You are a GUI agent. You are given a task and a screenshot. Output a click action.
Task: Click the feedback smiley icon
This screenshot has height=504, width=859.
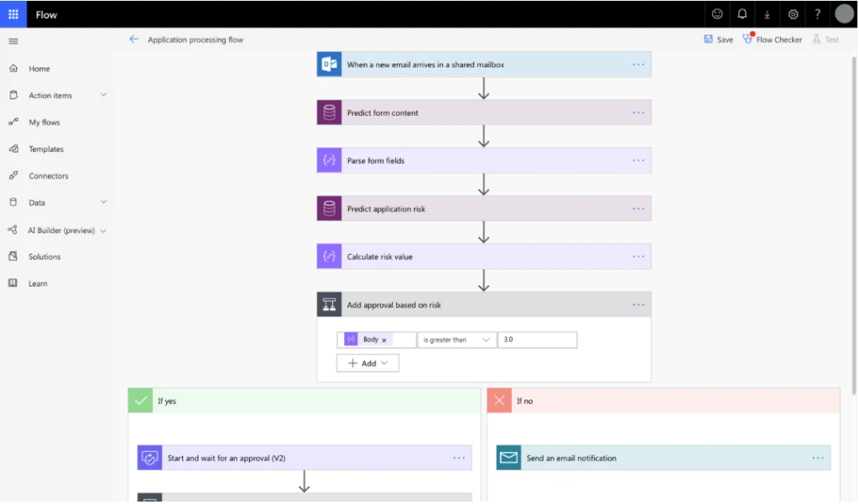(716, 14)
